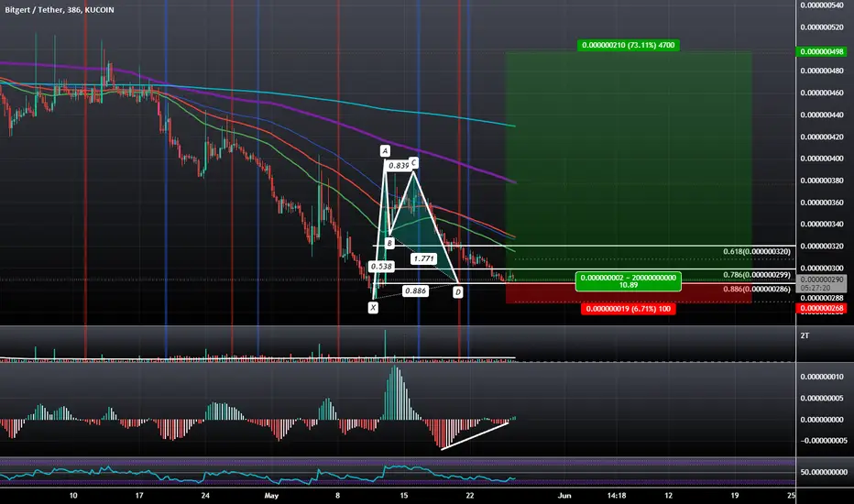Click the green 0.000000498 target price tag
The width and height of the screenshot is (854, 504).
pyautogui.click(x=823, y=51)
